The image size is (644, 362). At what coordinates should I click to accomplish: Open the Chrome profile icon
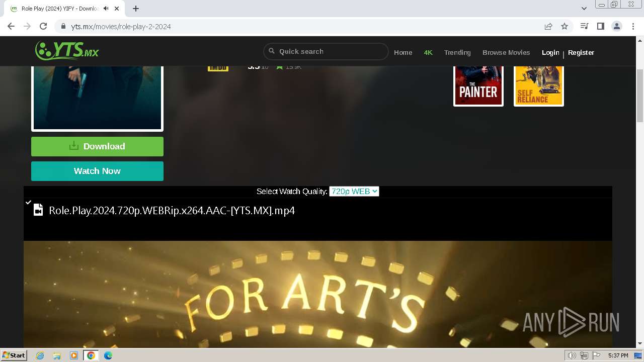pyautogui.click(x=617, y=27)
